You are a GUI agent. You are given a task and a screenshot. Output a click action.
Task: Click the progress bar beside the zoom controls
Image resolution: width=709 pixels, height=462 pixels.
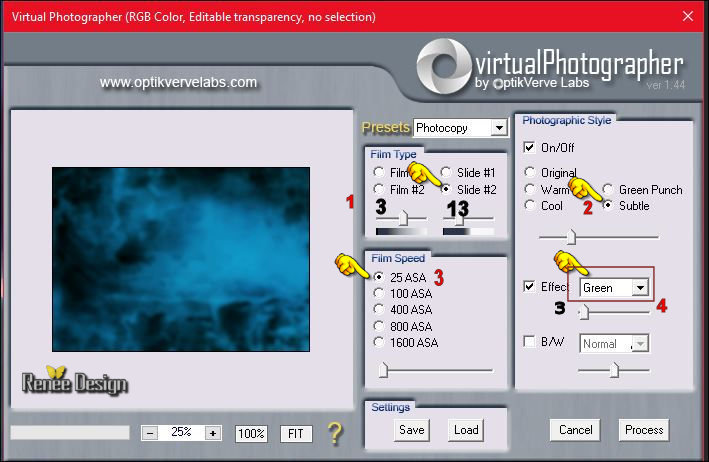(x=70, y=433)
